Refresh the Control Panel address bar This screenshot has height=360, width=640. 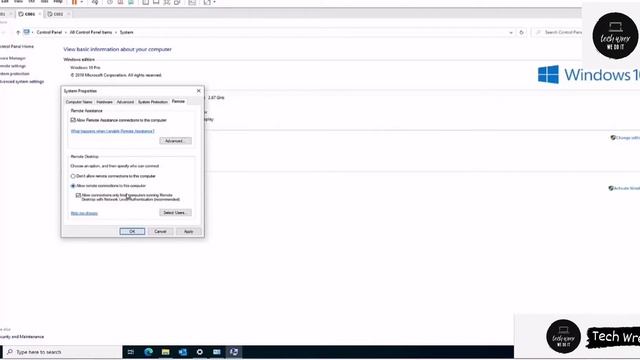pyautogui.click(x=521, y=32)
